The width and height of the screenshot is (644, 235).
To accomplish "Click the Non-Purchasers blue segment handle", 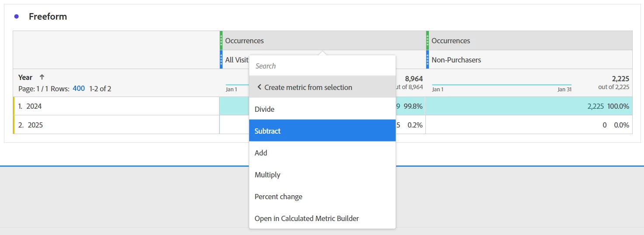I will [428, 60].
